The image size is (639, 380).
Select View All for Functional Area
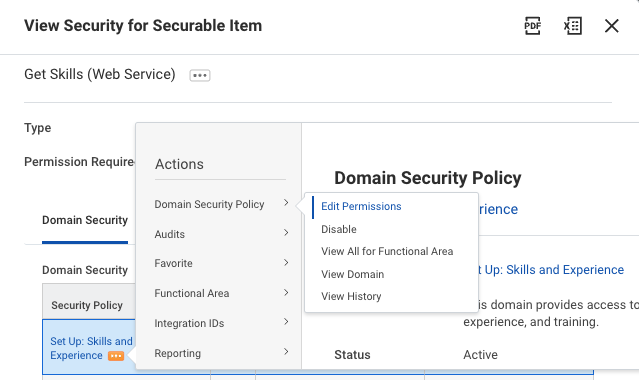pyautogui.click(x=387, y=252)
